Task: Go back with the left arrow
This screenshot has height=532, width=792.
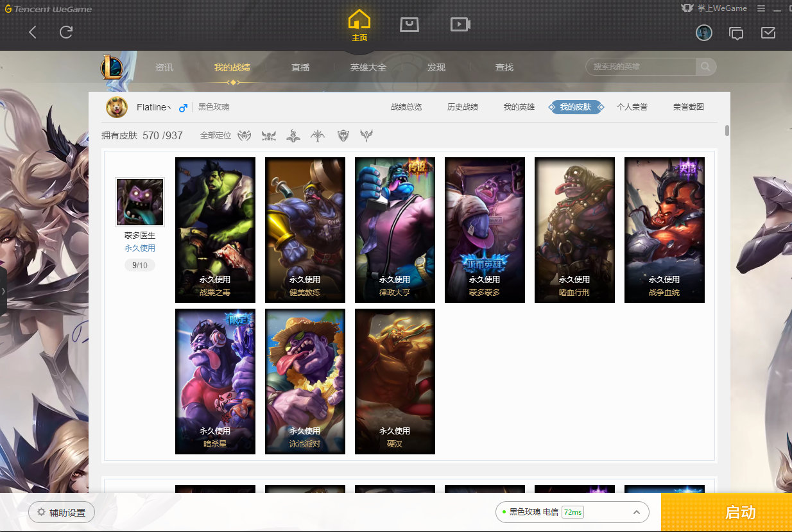Action: (33, 32)
